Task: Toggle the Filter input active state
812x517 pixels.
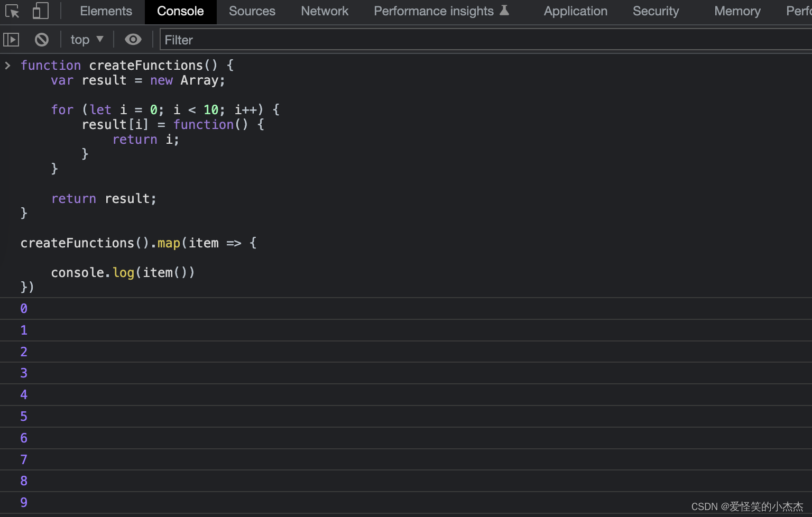Action: pyautogui.click(x=264, y=40)
